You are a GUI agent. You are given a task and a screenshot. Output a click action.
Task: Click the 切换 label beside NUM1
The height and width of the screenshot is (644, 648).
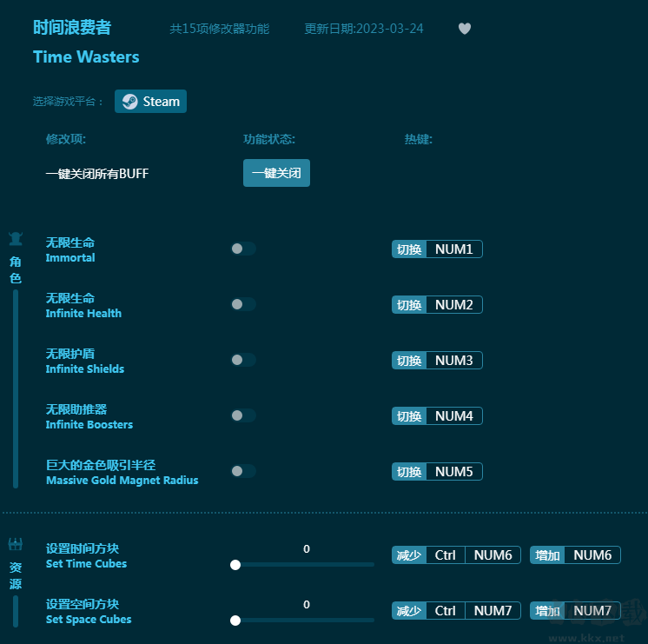click(409, 249)
